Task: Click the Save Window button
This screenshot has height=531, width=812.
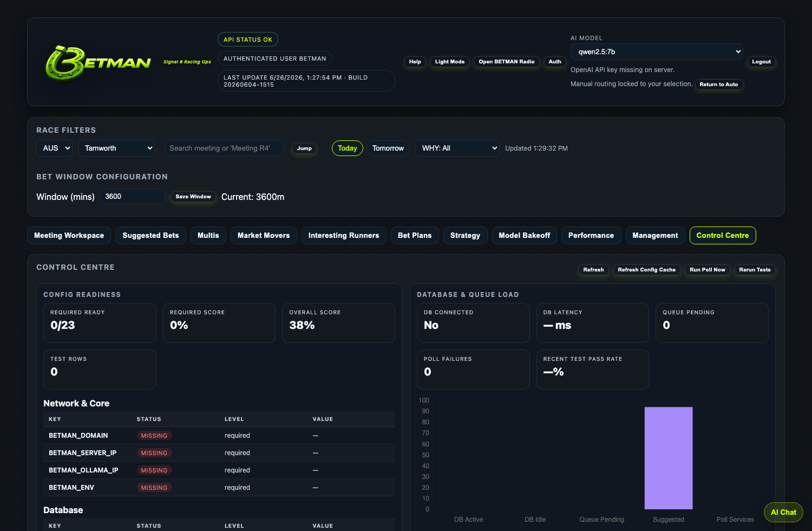Action: [193, 197]
